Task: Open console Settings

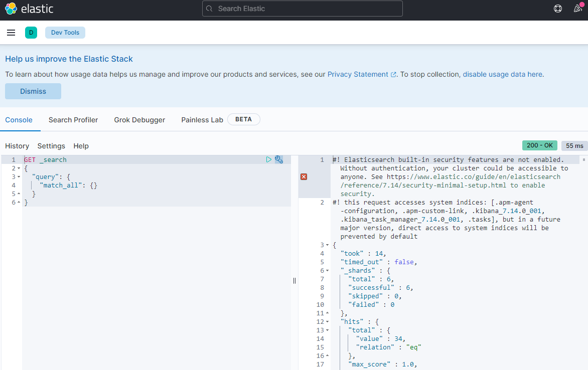Action: [x=51, y=146]
